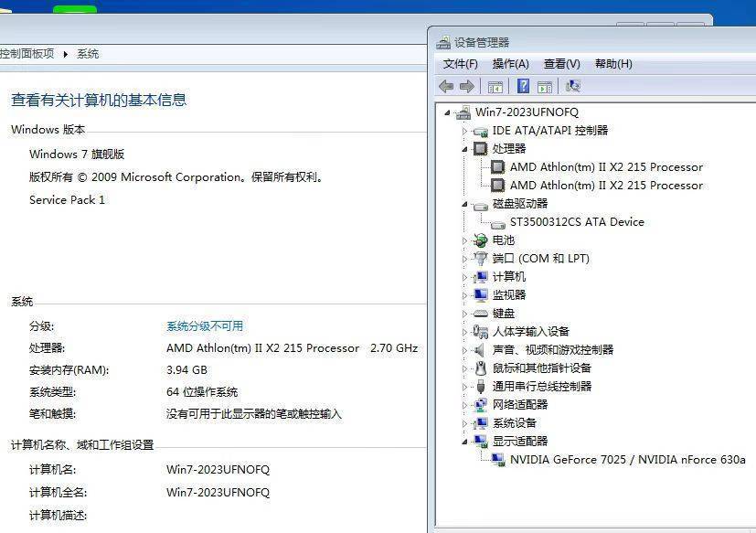Select the 通用串行总线控制器 label
Image resolution: width=756 pixels, height=533 pixels.
click(x=542, y=387)
